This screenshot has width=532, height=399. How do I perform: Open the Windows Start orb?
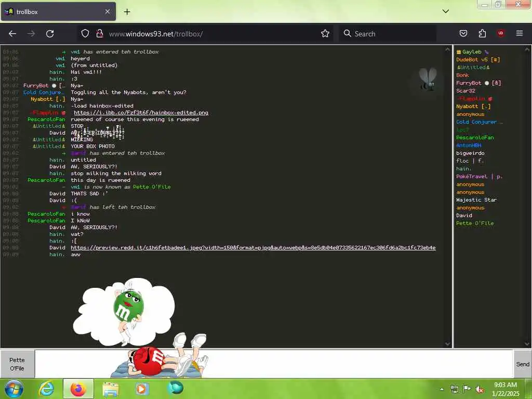(14, 389)
